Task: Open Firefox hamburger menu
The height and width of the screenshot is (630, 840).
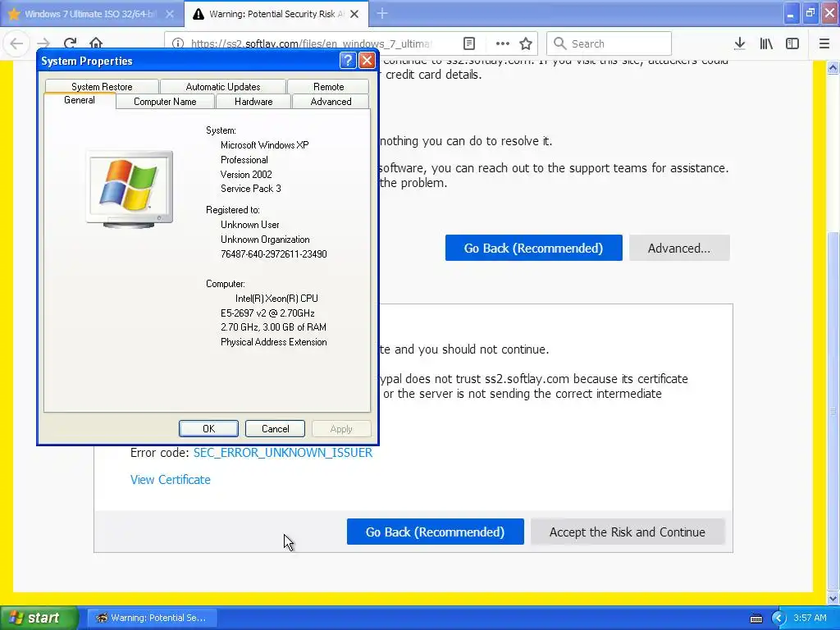Action: pyautogui.click(x=824, y=43)
